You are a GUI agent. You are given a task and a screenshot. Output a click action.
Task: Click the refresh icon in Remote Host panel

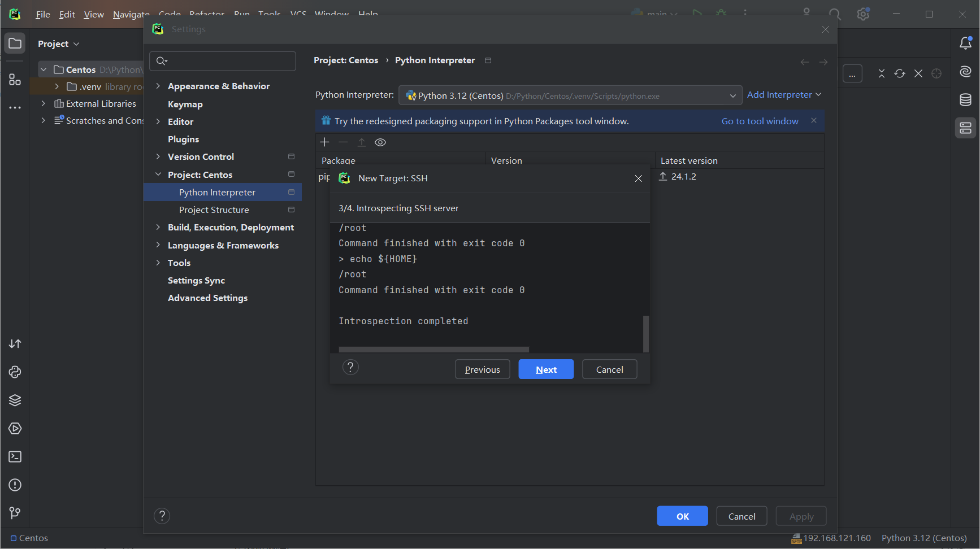(900, 73)
